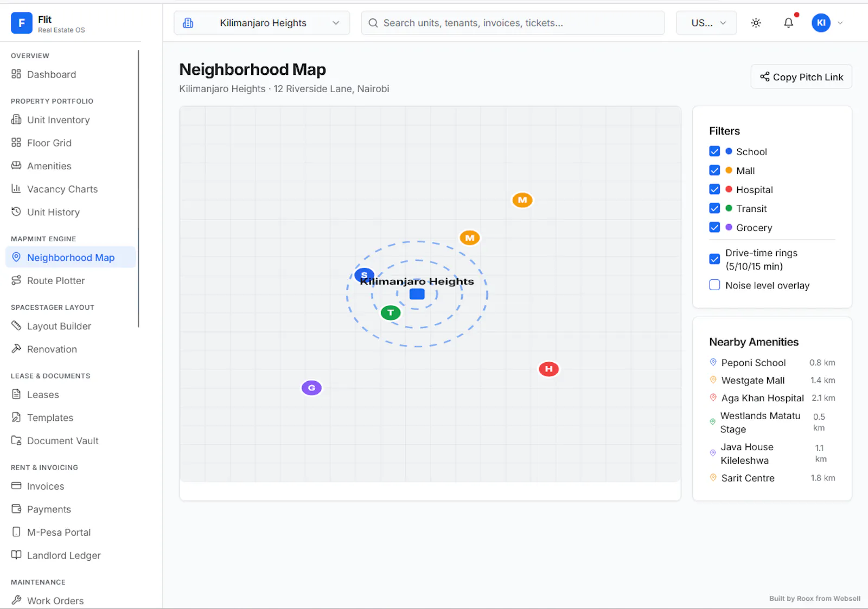Select Java House Kileleshwa amenity entry
This screenshot has height=609, width=868.
pos(772,453)
